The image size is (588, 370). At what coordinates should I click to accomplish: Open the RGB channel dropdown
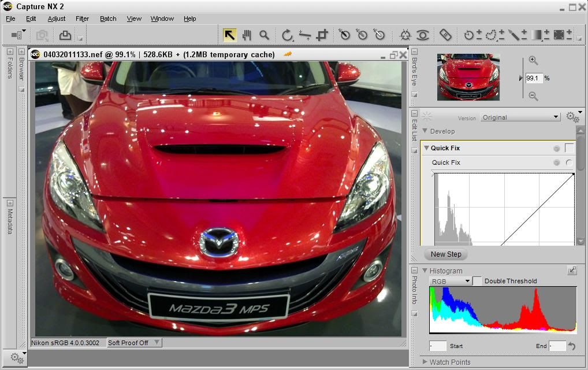click(451, 281)
